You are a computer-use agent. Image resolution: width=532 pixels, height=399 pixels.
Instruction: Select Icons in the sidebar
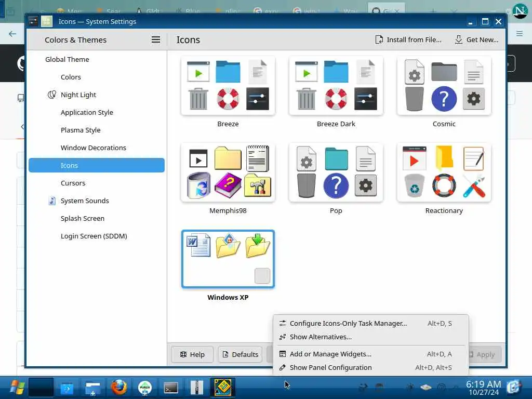(96, 165)
